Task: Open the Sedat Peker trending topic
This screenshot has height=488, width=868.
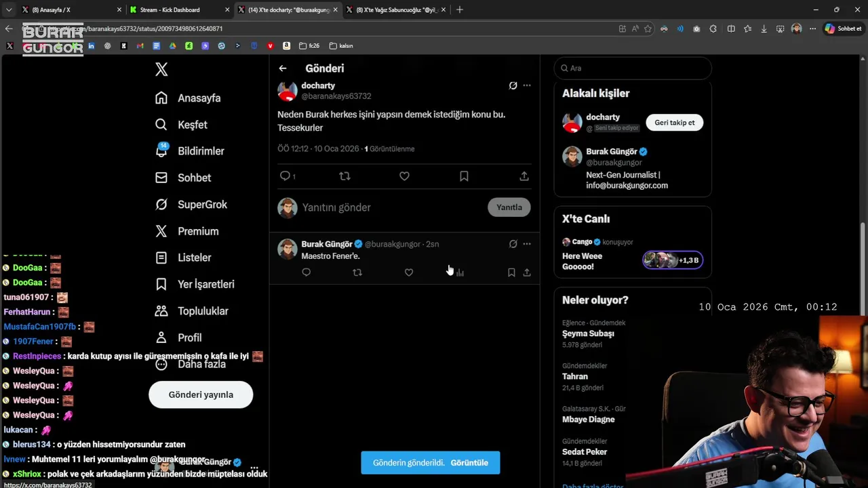Action: tap(585, 451)
